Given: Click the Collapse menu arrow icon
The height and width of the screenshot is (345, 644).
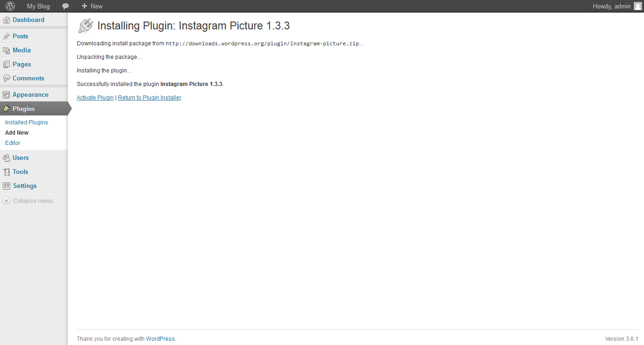Looking at the screenshot, I should (6, 201).
